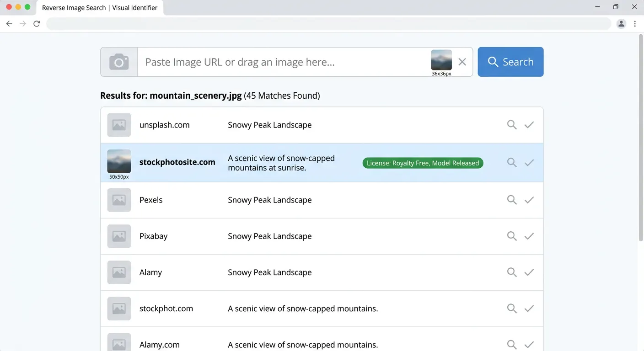Click magnifier icon in stockphot.com row
Image resolution: width=644 pixels, height=351 pixels.
512,308
